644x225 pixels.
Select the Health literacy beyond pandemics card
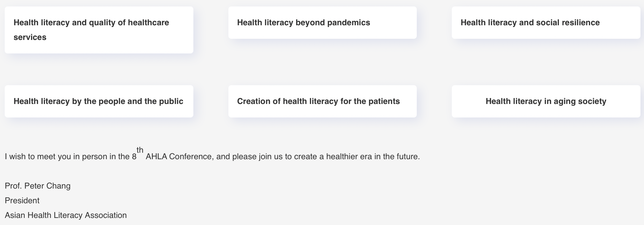click(323, 23)
